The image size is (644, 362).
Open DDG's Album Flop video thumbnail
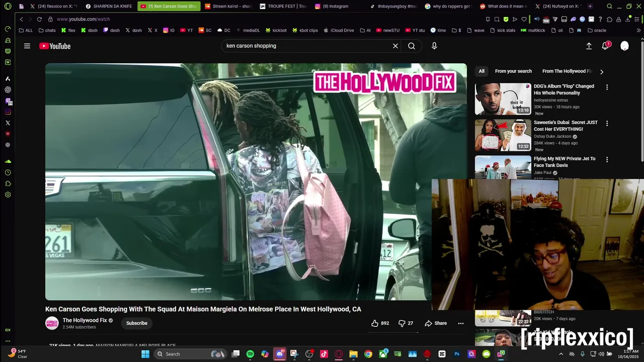[503, 99]
